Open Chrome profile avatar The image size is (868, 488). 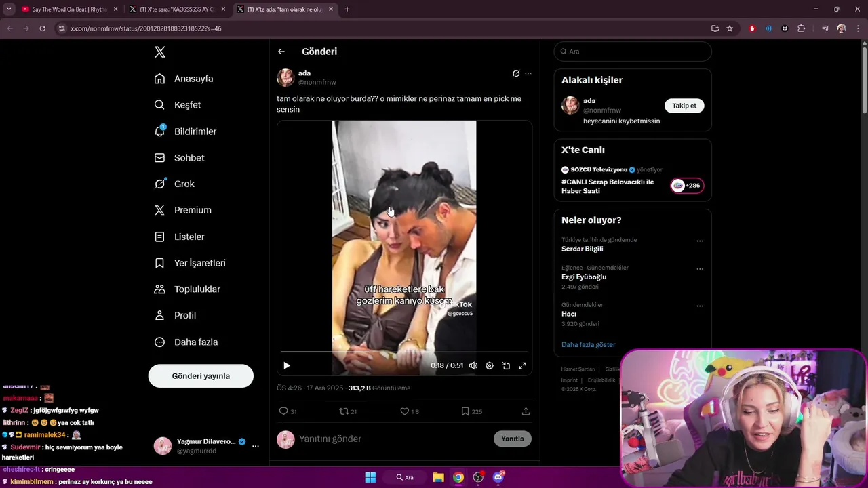tap(842, 28)
